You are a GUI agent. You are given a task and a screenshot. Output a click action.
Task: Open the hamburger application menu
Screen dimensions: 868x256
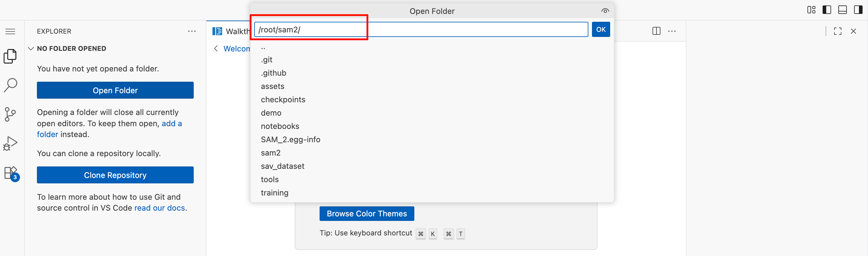(x=11, y=31)
